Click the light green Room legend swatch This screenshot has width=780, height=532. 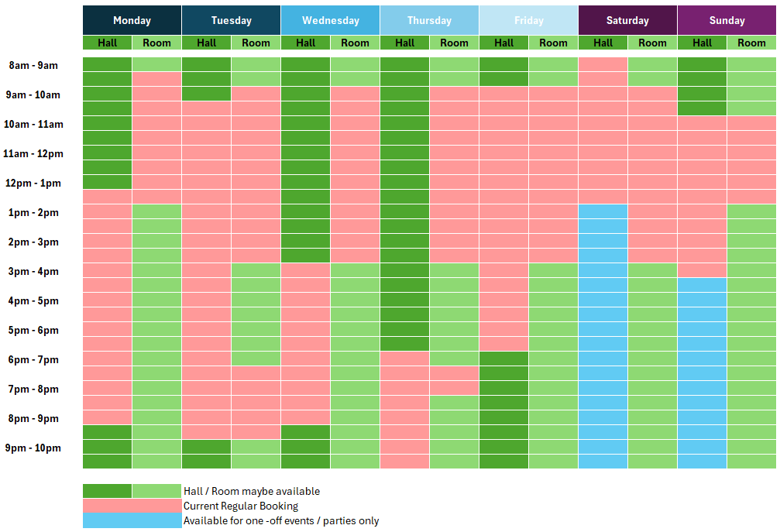click(156, 491)
